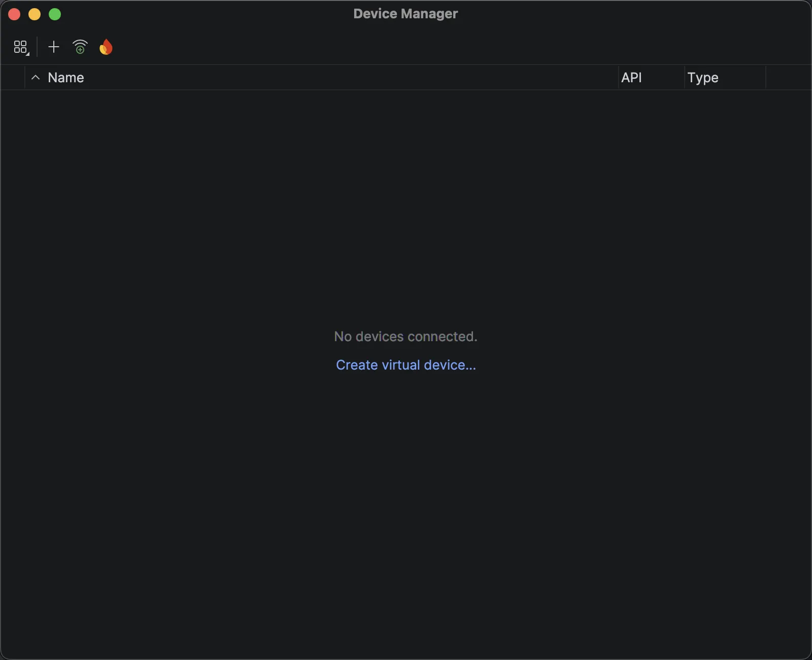The image size is (812, 660).
Task: Close the Device Manager window
Action: [x=14, y=14]
